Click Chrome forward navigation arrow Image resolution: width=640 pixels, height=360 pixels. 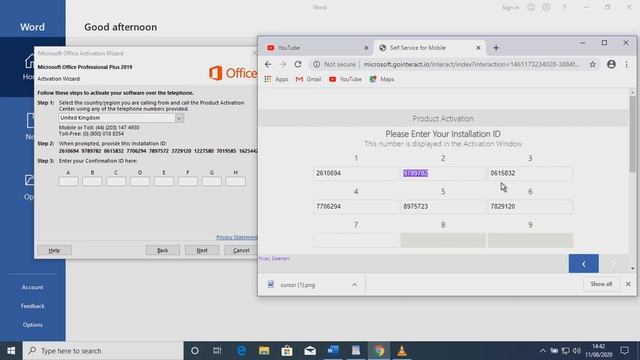(283, 64)
